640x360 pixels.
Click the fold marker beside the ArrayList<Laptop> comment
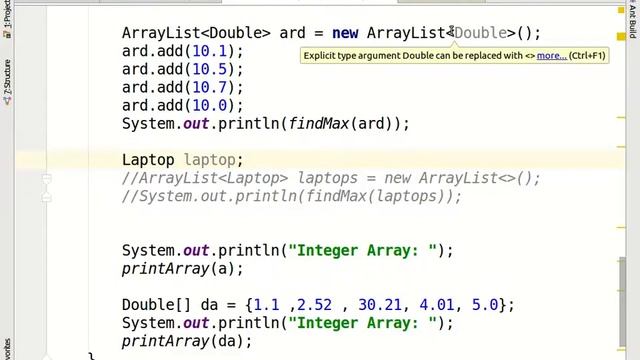(x=47, y=179)
